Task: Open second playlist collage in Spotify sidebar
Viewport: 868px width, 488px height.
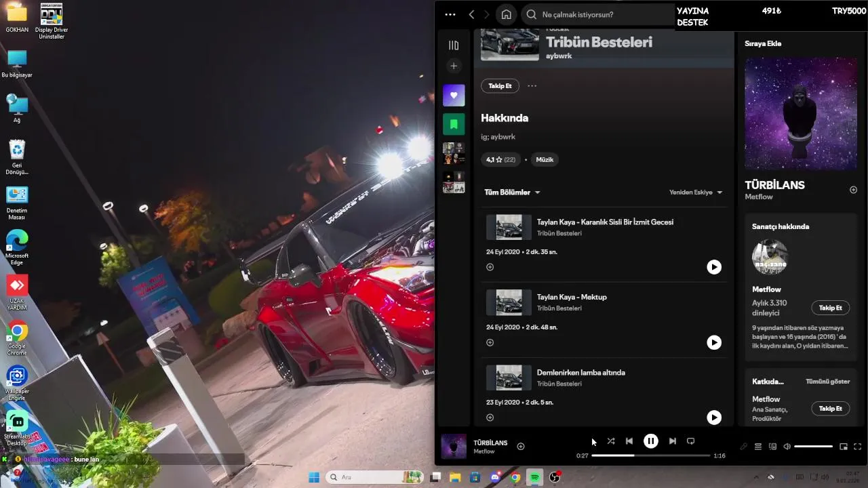Action: point(454,182)
